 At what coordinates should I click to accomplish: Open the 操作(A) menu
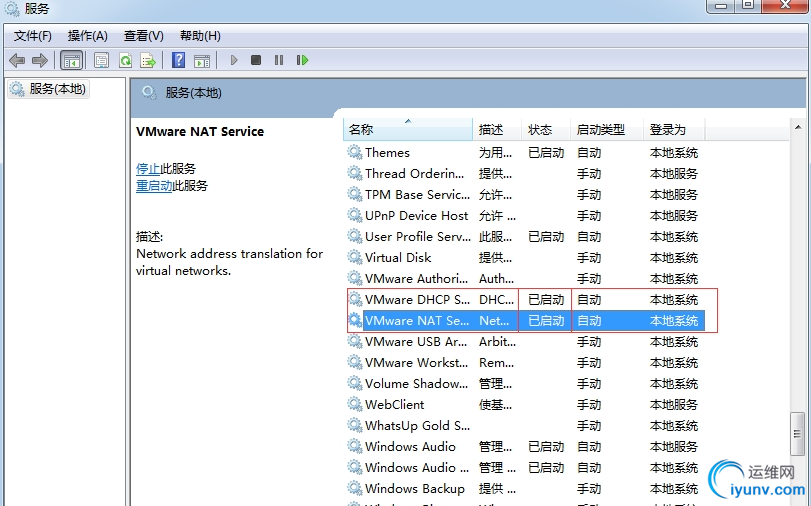87,36
